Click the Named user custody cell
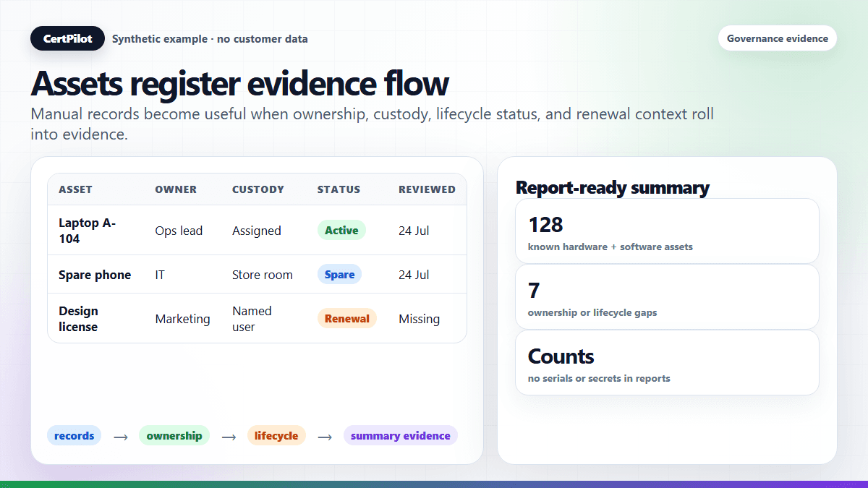 252,319
